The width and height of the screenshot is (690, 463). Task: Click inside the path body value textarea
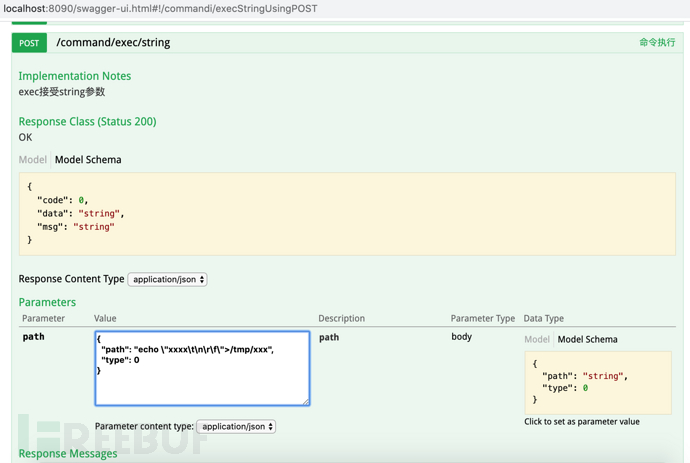pyautogui.click(x=202, y=368)
